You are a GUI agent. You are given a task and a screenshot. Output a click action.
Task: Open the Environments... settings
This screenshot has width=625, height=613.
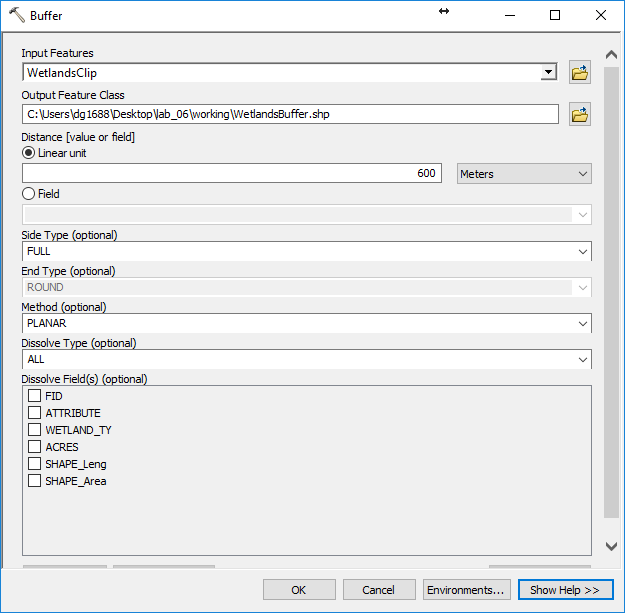[466, 589]
